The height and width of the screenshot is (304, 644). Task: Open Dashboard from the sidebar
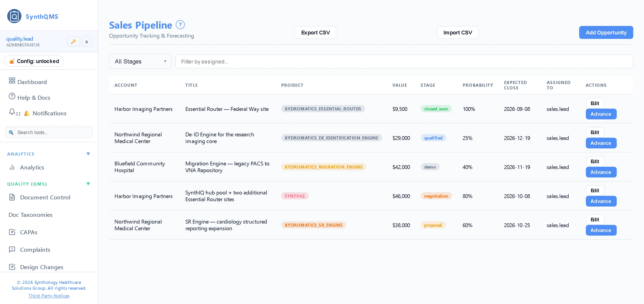32,82
